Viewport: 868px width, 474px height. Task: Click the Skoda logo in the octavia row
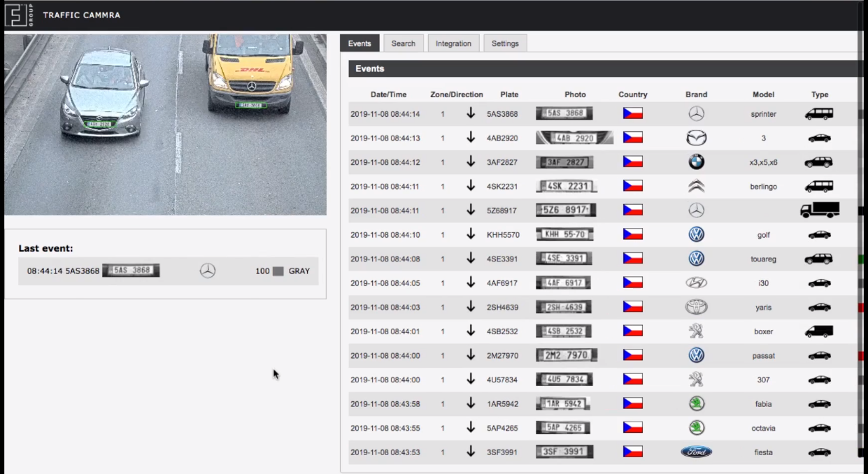pyautogui.click(x=697, y=428)
